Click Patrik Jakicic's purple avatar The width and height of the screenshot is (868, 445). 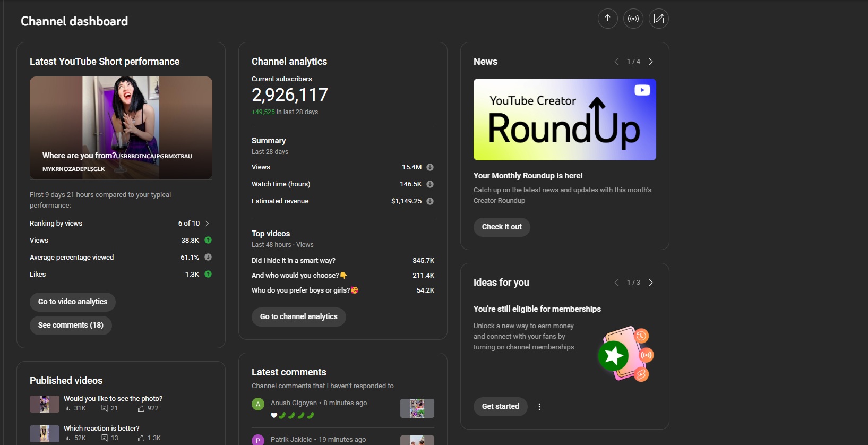(258, 440)
